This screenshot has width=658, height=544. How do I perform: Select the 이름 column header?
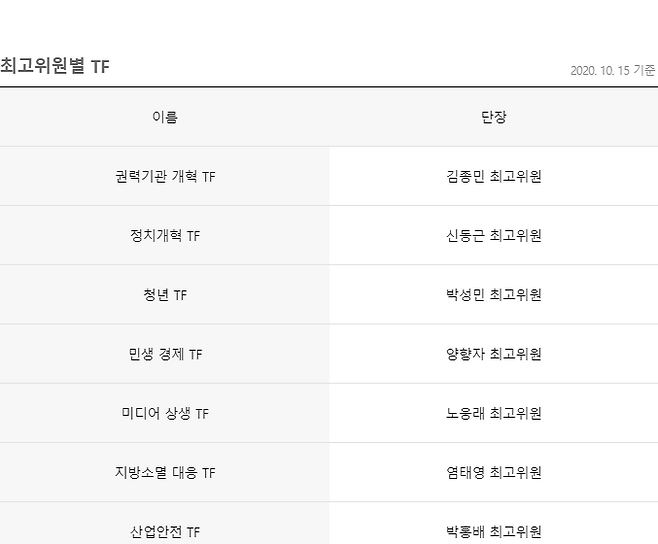(x=165, y=117)
